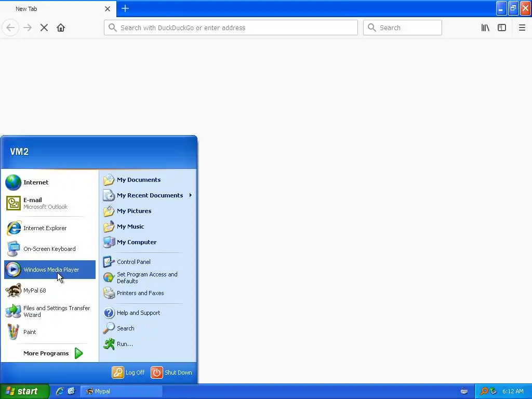The height and width of the screenshot is (399, 532).
Task: Close the New Tab tab
Action: pyautogui.click(x=108, y=9)
